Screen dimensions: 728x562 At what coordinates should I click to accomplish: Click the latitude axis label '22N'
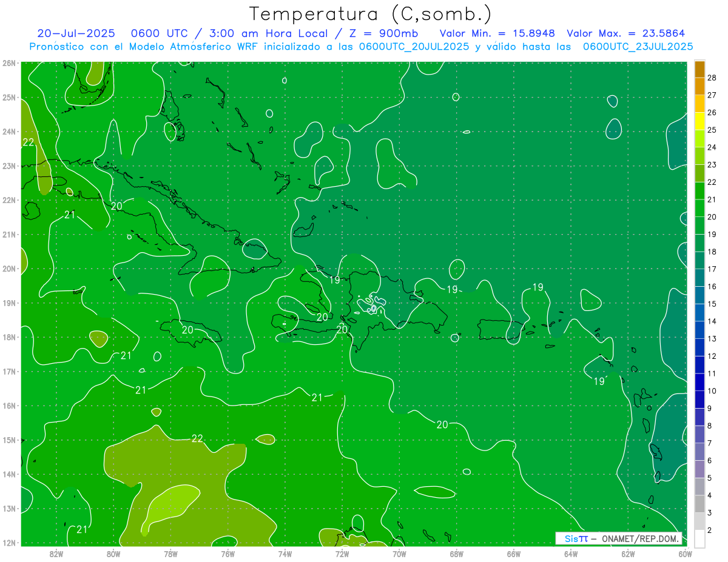pyautogui.click(x=9, y=200)
